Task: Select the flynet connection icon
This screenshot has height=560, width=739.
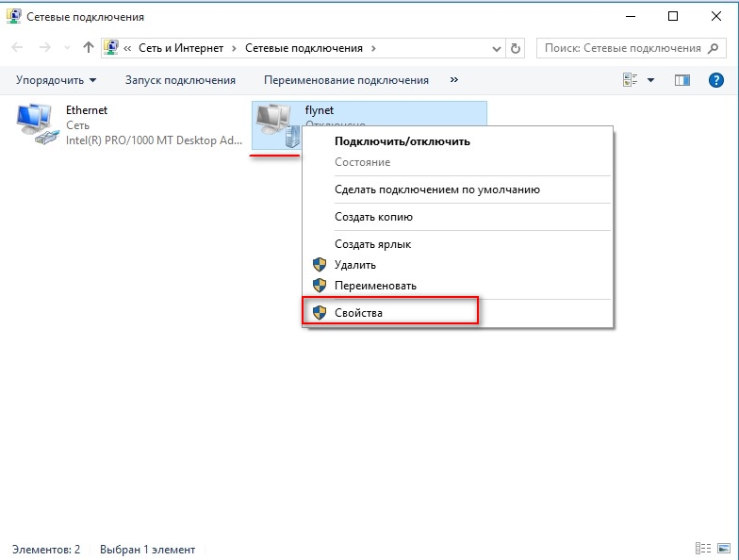Action: tap(277, 125)
